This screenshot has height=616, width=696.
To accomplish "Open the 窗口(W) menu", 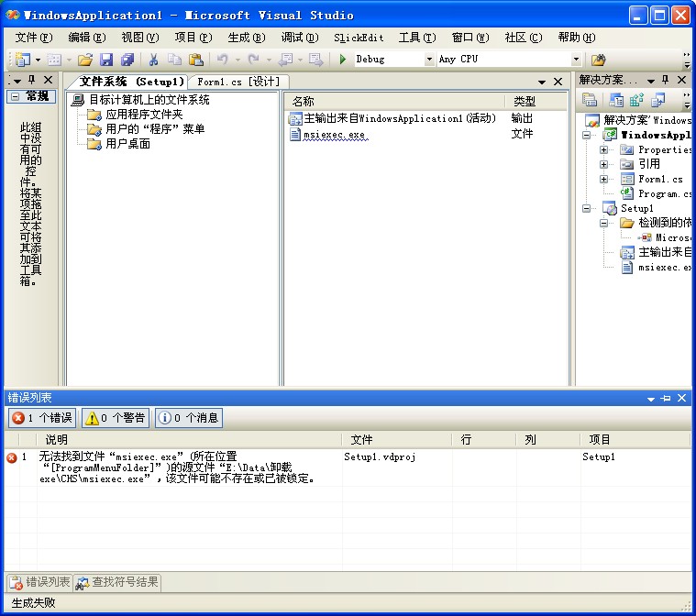I will (470, 38).
